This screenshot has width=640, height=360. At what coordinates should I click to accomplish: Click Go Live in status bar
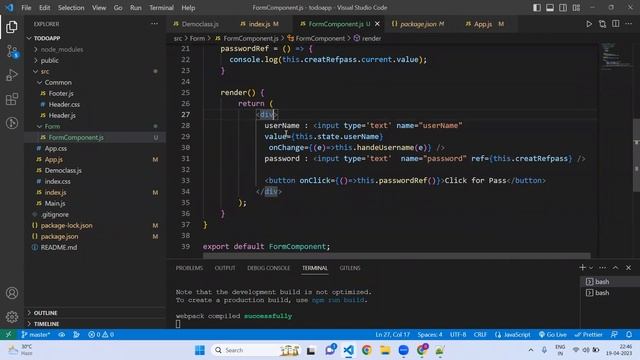pyautogui.click(x=553, y=334)
